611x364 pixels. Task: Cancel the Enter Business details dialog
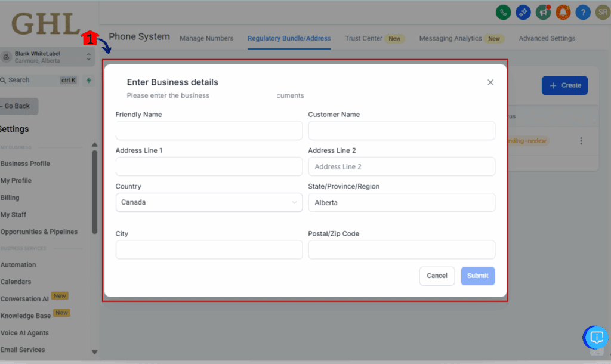(437, 276)
